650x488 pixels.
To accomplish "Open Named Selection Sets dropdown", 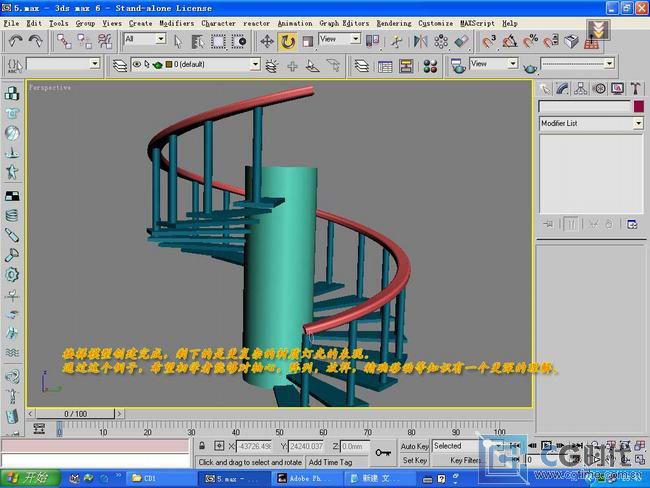I will tap(63, 64).
